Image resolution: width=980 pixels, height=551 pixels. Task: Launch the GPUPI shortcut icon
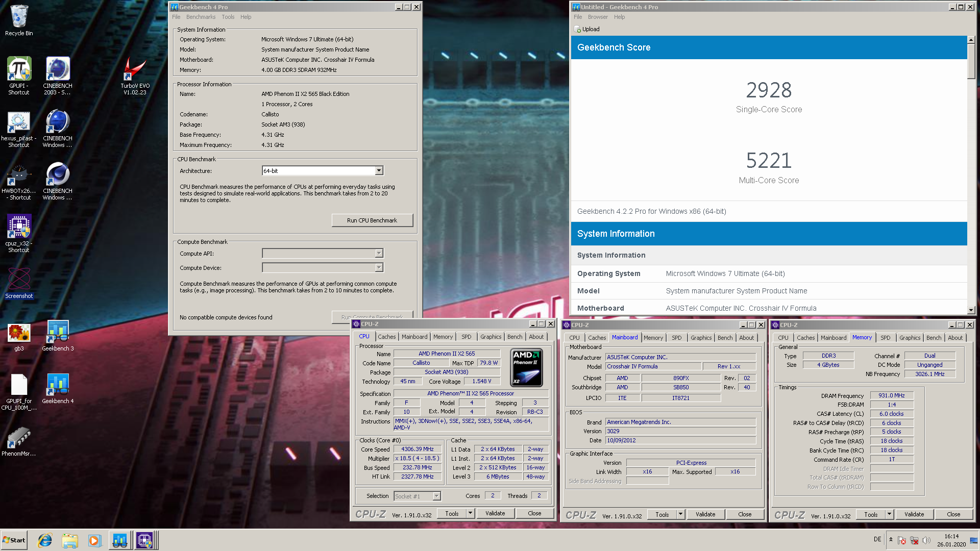click(19, 76)
